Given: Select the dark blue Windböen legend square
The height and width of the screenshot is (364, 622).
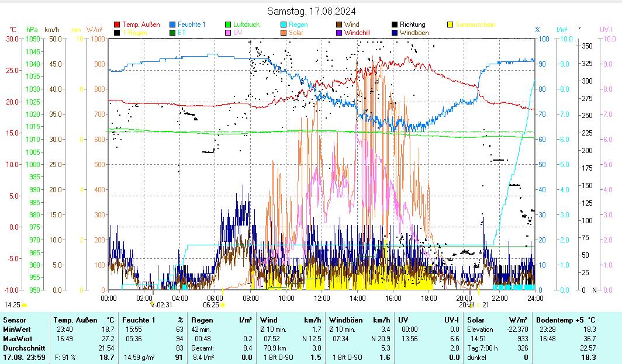Looking at the screenshot, I should (395, 33).
